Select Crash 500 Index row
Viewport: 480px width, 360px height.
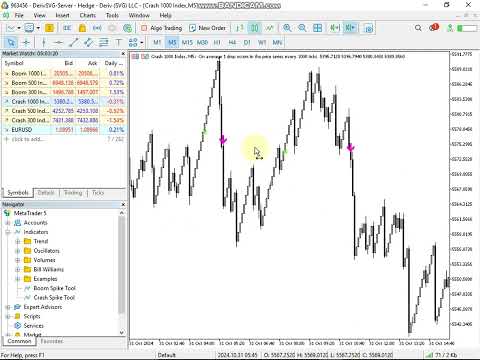tap(64, 111)
